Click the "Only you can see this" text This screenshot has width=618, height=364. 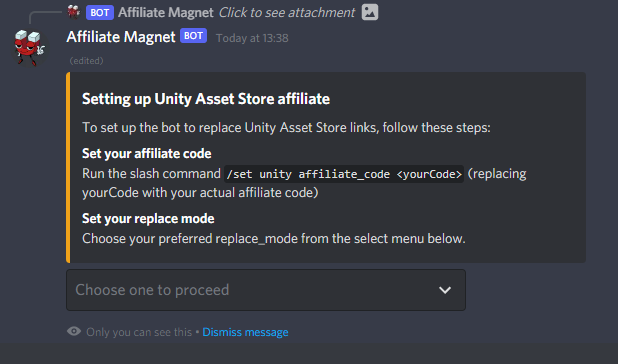click(x=139, y=332)
